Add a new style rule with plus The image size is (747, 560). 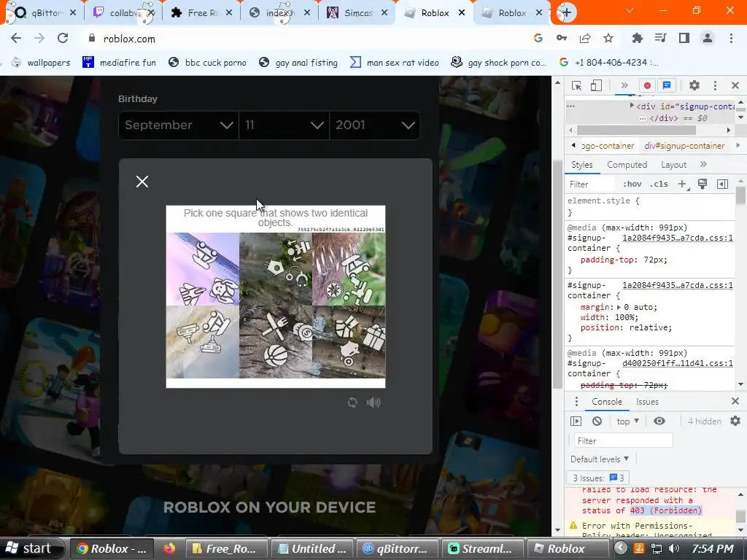682,184
